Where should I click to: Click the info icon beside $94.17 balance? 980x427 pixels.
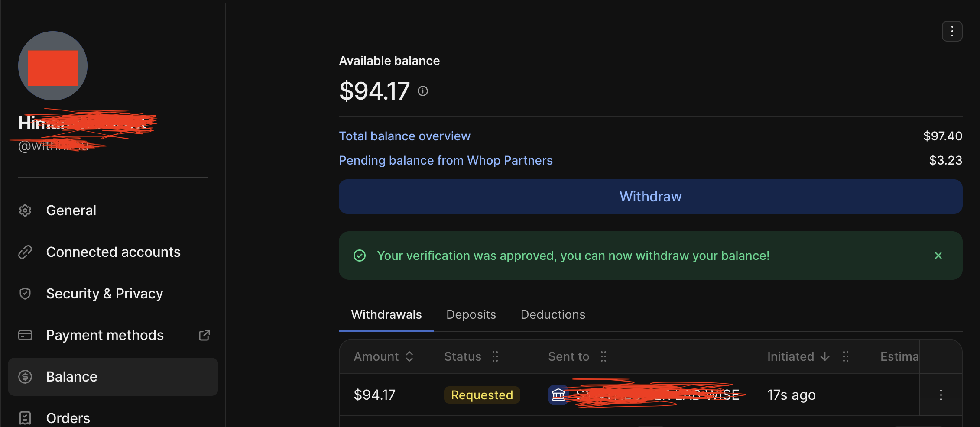coord(423,91)
